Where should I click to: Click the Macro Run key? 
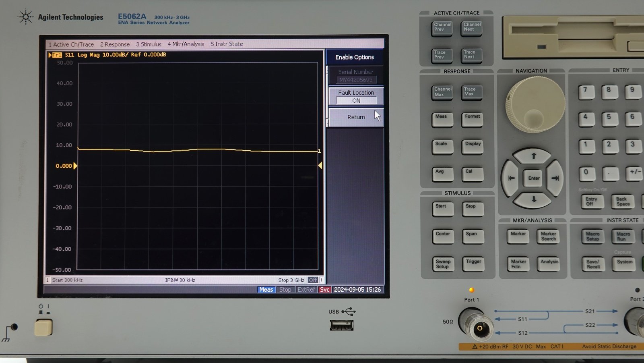tap(623, 237)
